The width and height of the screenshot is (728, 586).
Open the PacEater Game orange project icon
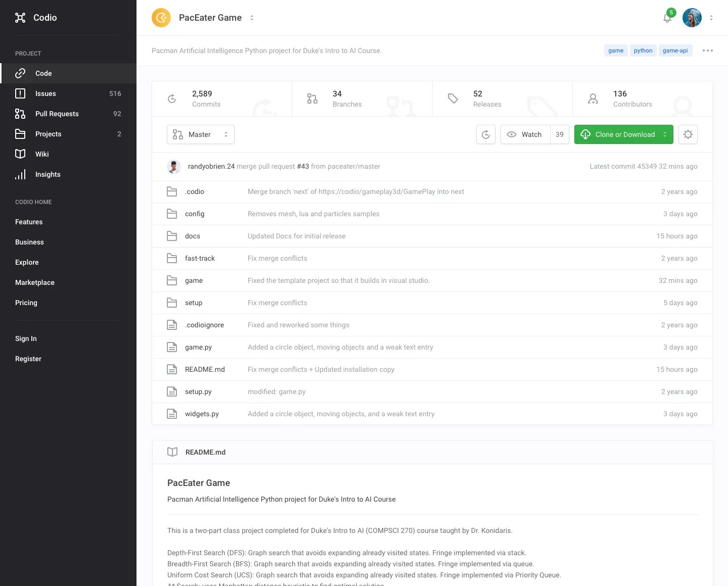[161, 18]
